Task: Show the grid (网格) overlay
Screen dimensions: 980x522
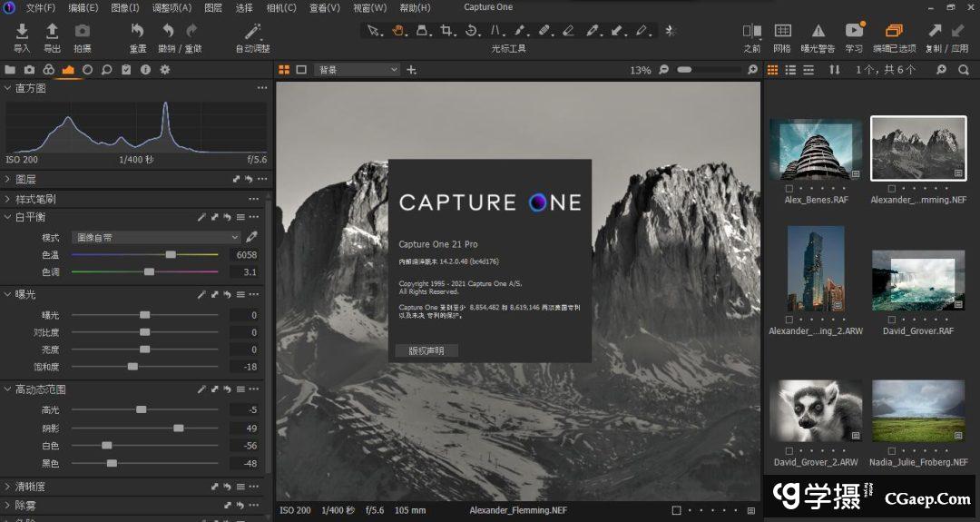Action: 781,32
